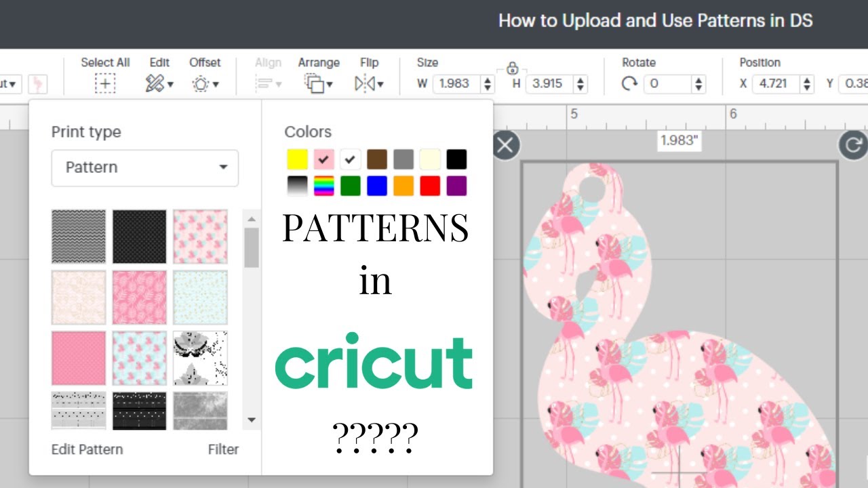Toggle the size aspect ratio lock

click(x=513, y=68)
